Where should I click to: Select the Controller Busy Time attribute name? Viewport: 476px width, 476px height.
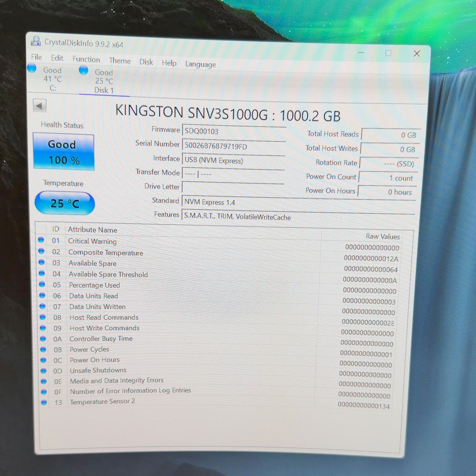point(101,339)
